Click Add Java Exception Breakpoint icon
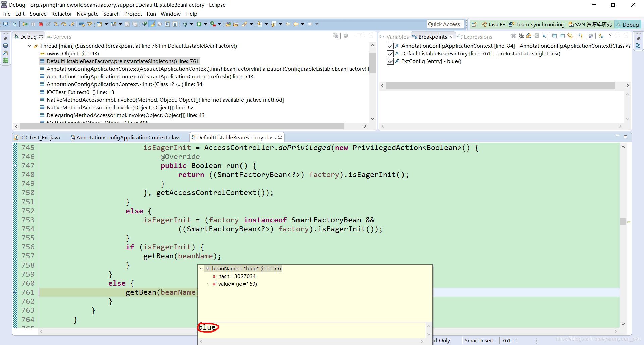This screenshot has width=644, height=345. 581,36
